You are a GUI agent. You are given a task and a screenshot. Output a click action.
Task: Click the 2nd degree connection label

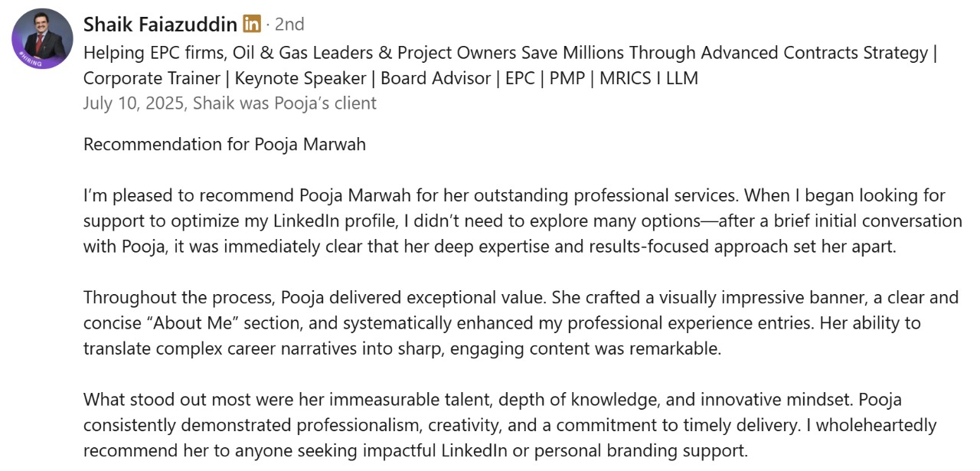tap(289, 25)
